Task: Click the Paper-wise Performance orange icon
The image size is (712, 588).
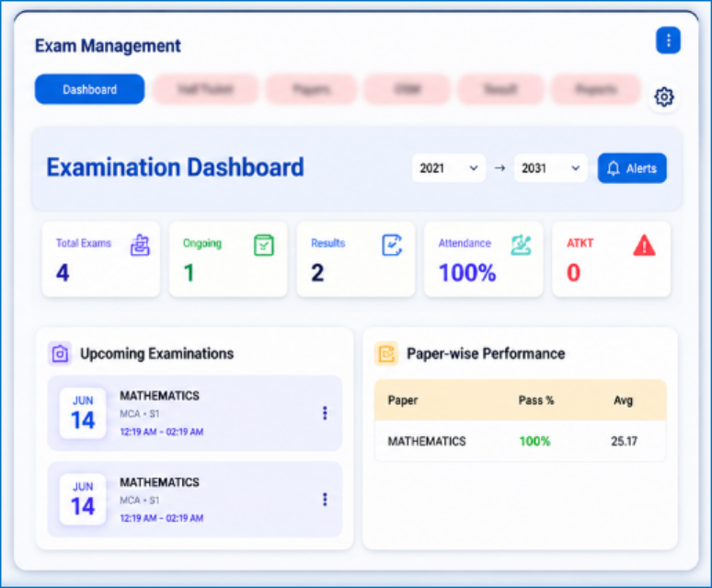Action: [x=386, y=353]
